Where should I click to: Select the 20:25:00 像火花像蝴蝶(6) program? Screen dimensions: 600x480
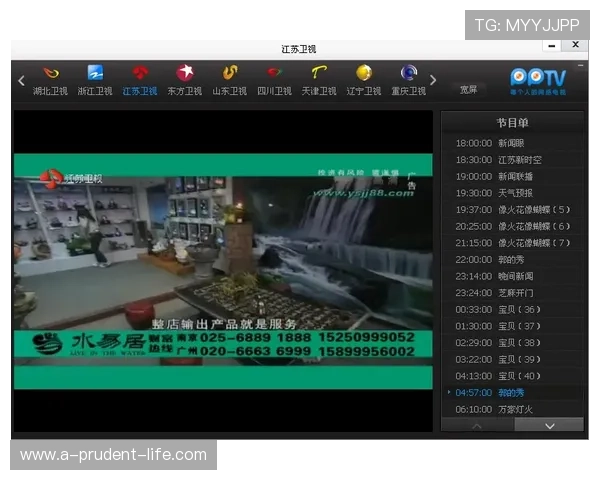coord(512,227)
